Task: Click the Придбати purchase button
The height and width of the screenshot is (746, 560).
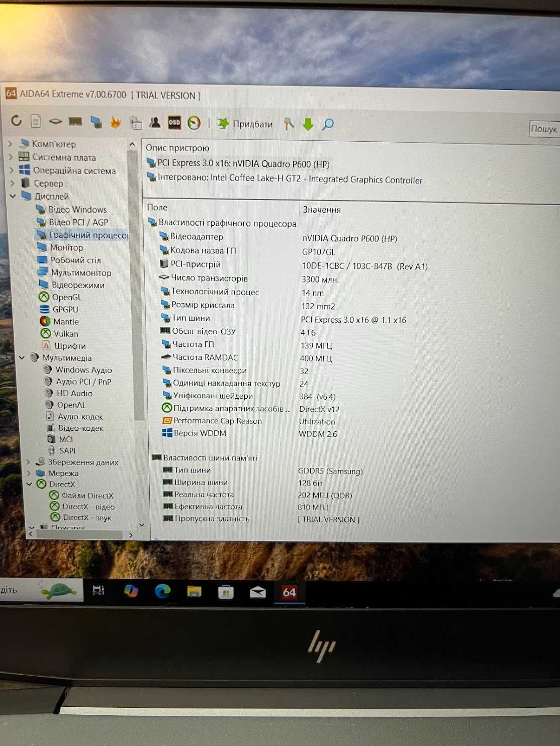Action: click(245, 124)
